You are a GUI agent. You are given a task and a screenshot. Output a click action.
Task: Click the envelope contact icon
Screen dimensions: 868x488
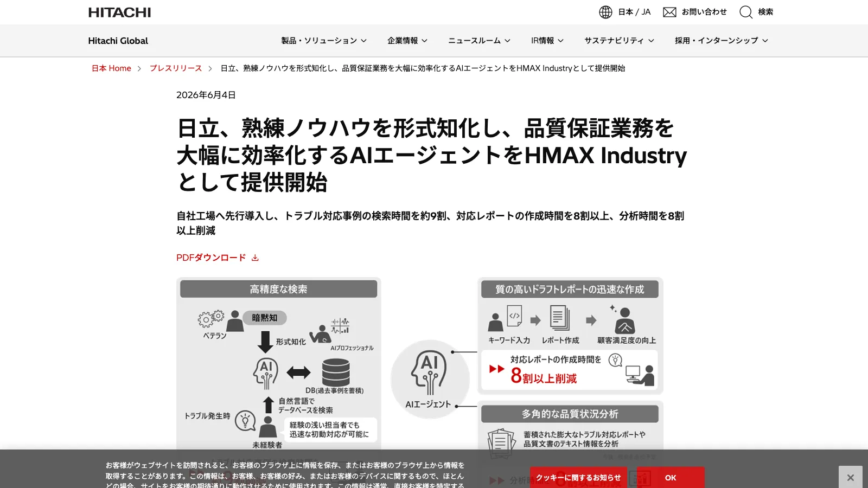[x=669, y=12]
